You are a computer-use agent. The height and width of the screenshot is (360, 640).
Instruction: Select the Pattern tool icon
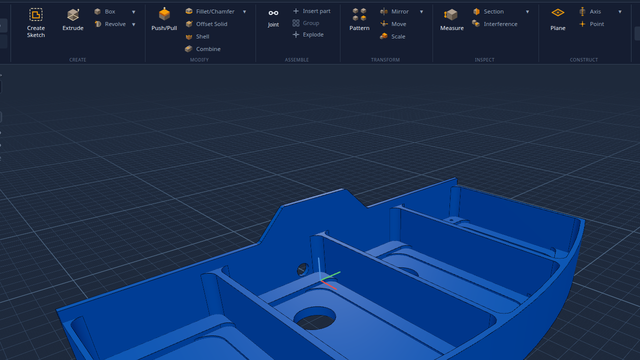click(359, 15)
